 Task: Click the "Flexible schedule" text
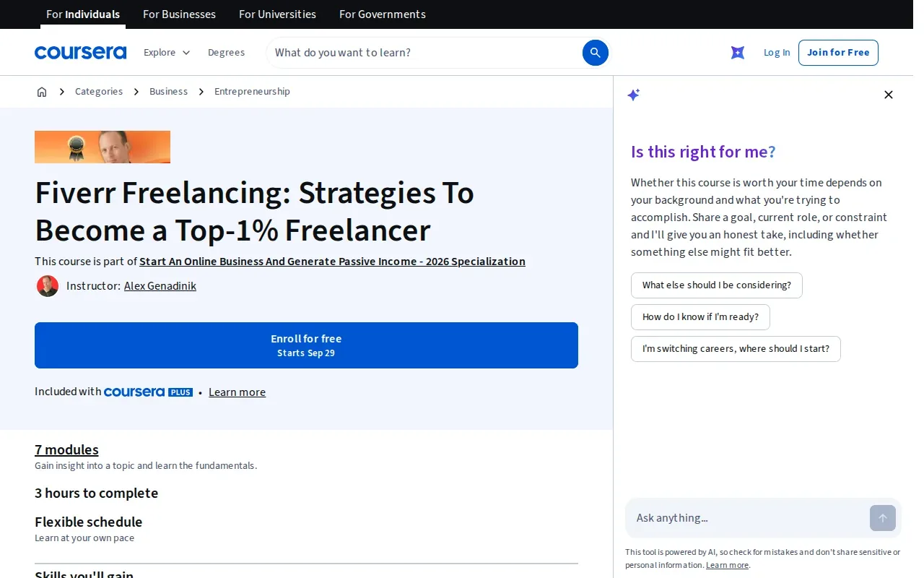point(88,522)
